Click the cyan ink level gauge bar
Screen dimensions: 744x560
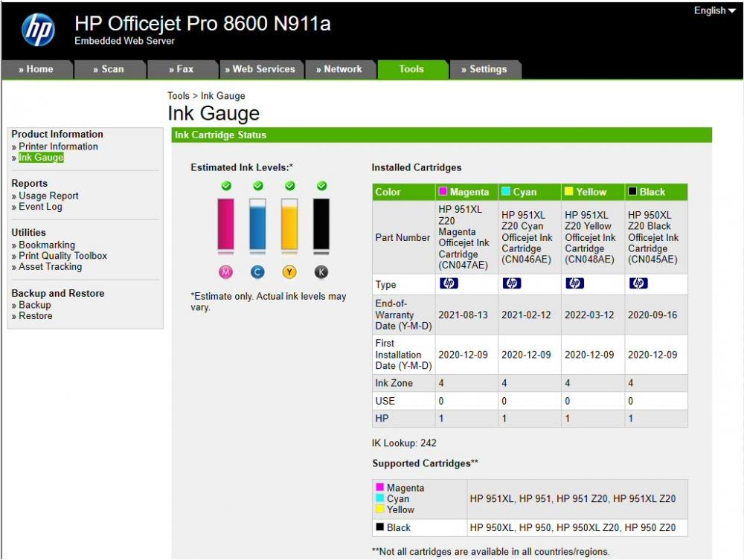[257, 225]
